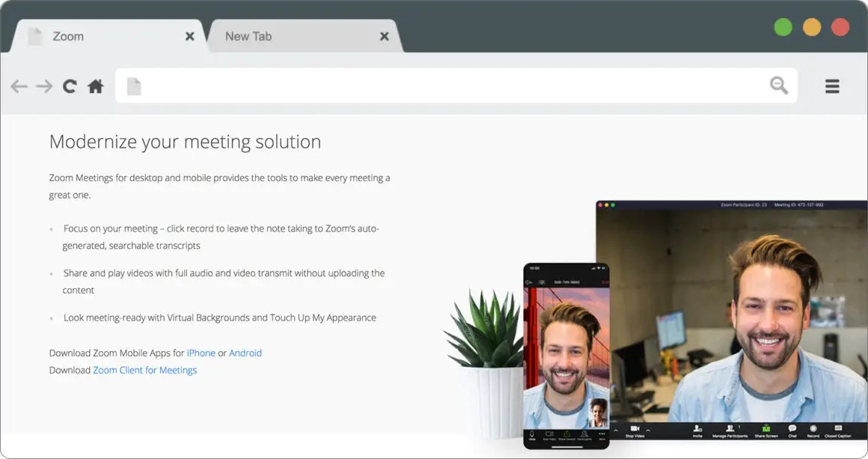Click the Meeting ID text in the meeting title bar
The image size is (868, 459).
point(799,205)
